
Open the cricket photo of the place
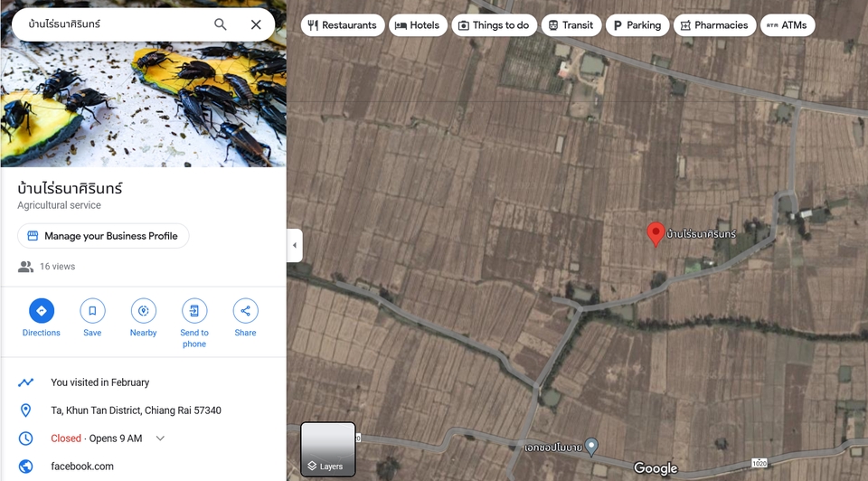[x=144, y=104]
